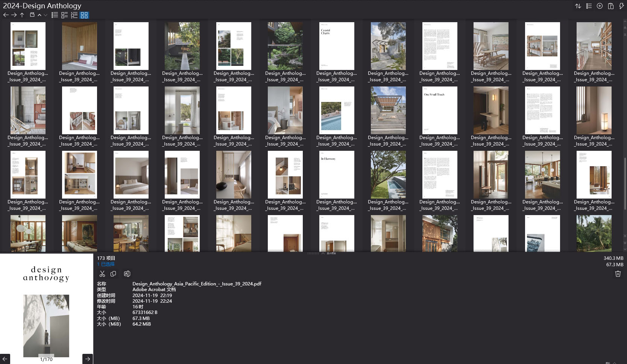The width and height of the screenshot is (627, 364).
Task: Select the page with swimming pool sunbather photo
Action: tap(337, 110)
